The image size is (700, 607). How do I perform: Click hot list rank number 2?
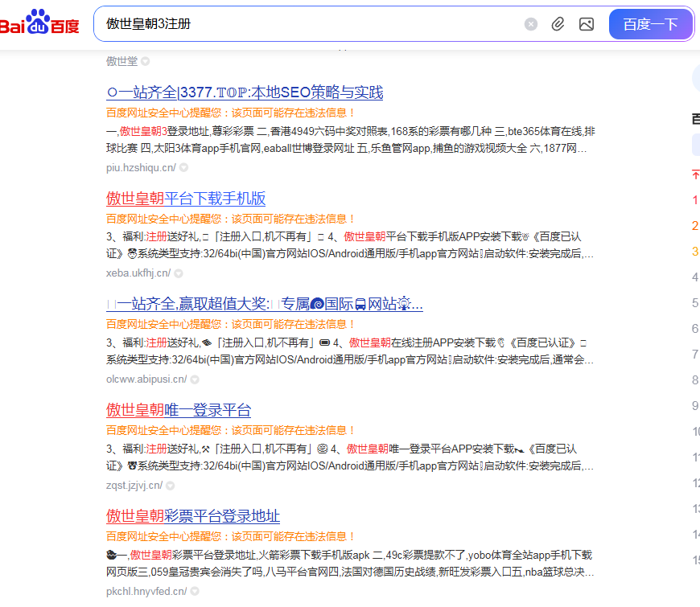click(x=695, y=226)
